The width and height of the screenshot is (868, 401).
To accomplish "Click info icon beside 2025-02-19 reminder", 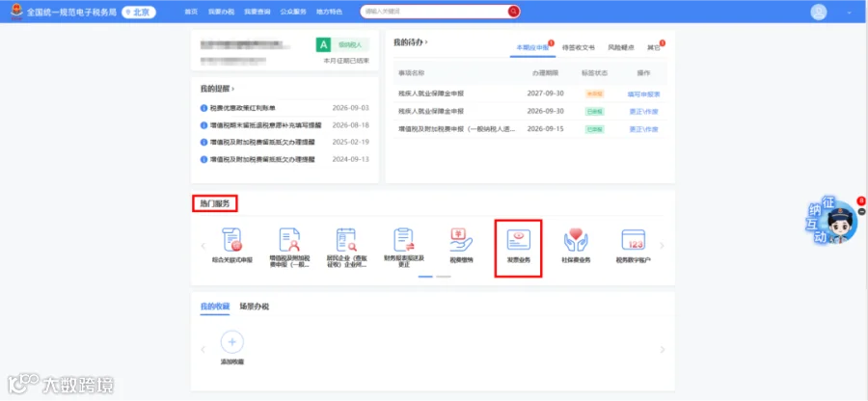I will [x=203, y=142].
